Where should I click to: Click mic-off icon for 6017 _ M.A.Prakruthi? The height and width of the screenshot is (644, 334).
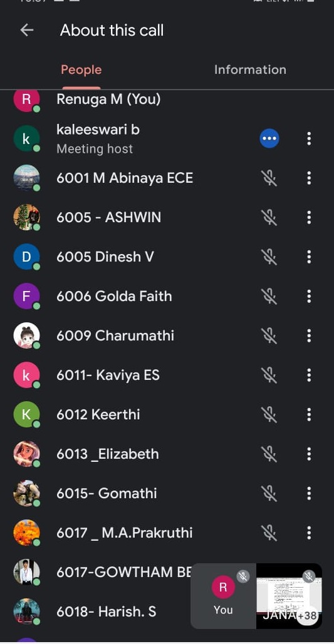[269, 533]
